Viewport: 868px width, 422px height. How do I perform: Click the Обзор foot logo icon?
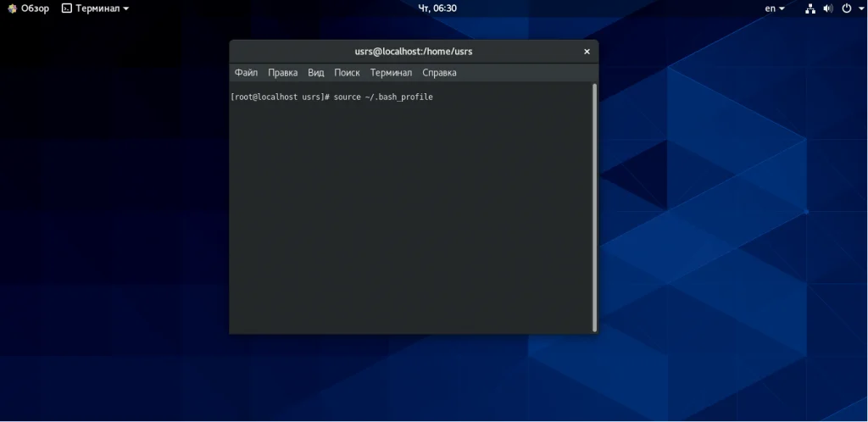tap(12, 8)
